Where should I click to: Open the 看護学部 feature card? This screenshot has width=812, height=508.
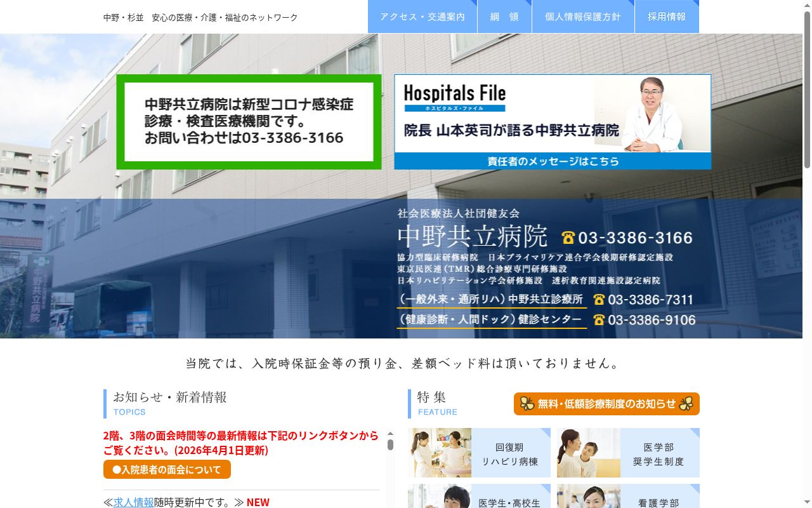[628, 496]
